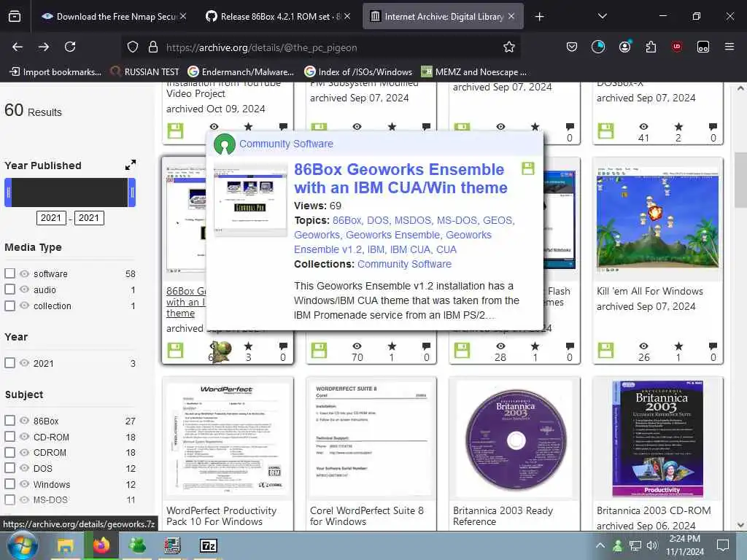
Task: Open the Import bookmarks bookmark item
Action: 55,72
